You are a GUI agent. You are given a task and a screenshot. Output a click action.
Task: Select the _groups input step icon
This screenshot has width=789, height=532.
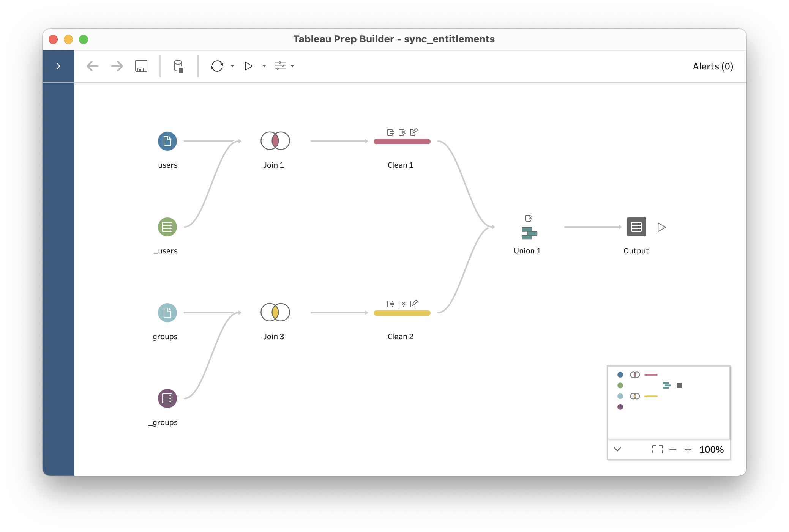coord(167,398)
